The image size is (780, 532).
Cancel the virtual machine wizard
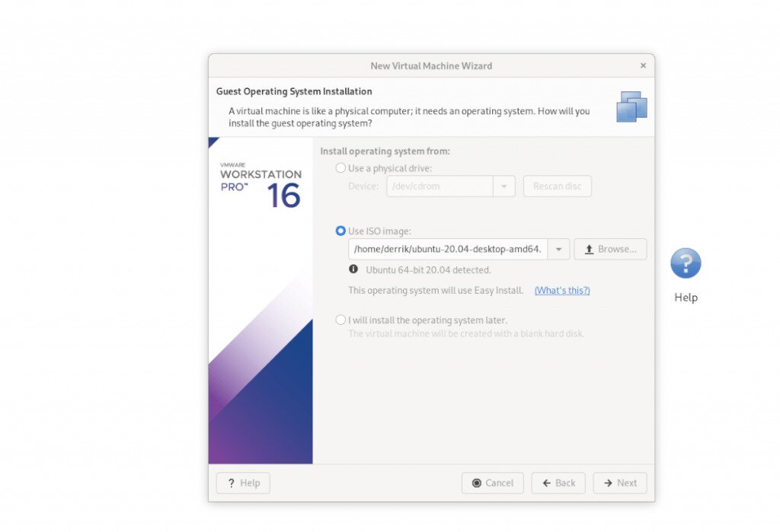(492, 483)
